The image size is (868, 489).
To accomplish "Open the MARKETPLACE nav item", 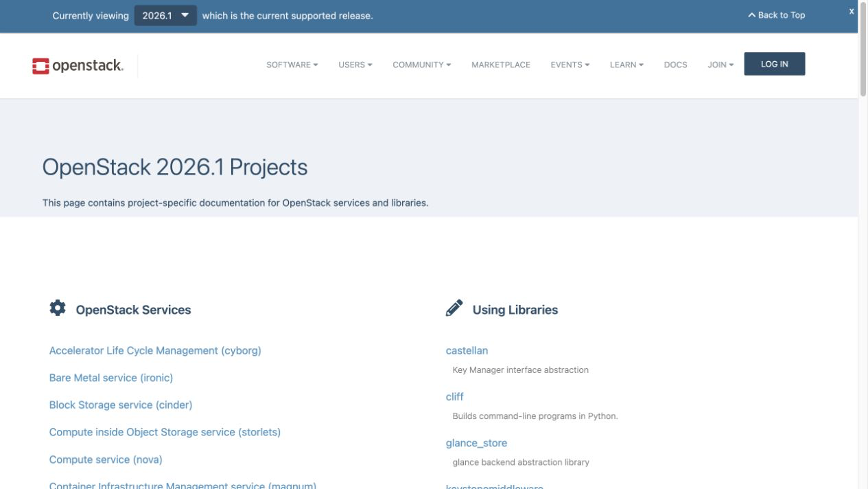I will click(501, 65).
